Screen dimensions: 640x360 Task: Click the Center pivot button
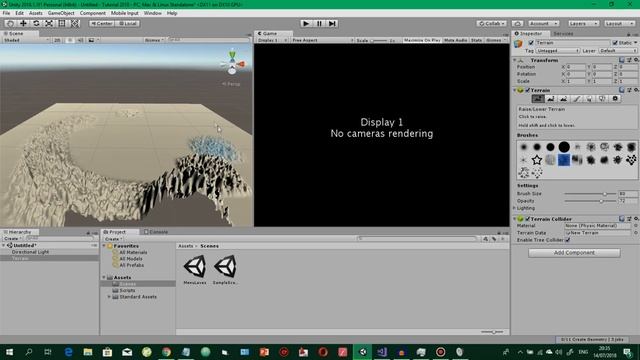(x=102, y=24)
